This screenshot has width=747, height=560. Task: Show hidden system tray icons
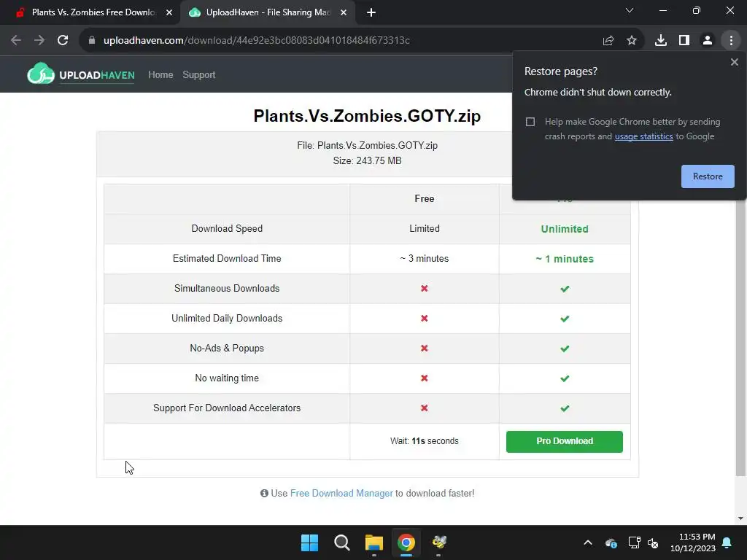click(588, 542)
